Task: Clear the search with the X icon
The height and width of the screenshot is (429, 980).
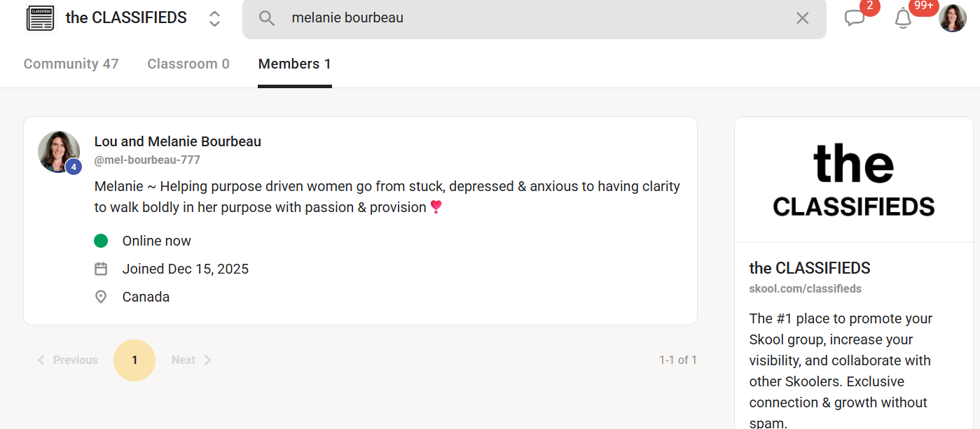Action: click(803, 18)
